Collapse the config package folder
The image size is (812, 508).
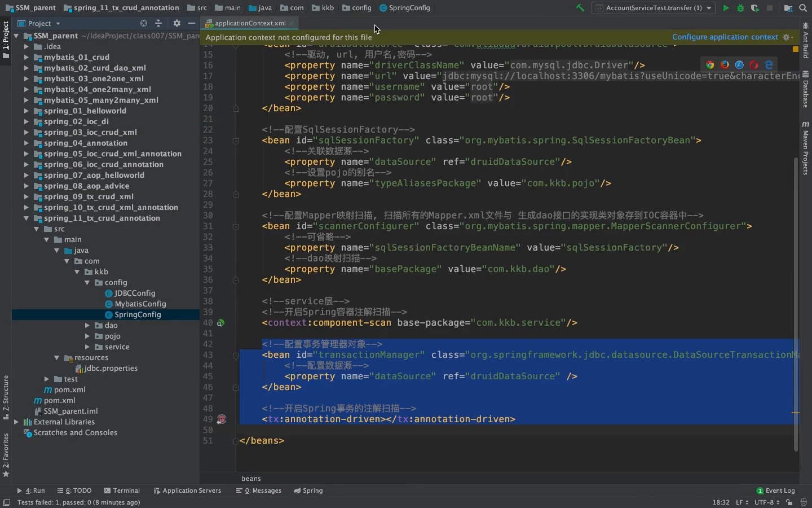[x=87, y=282]
